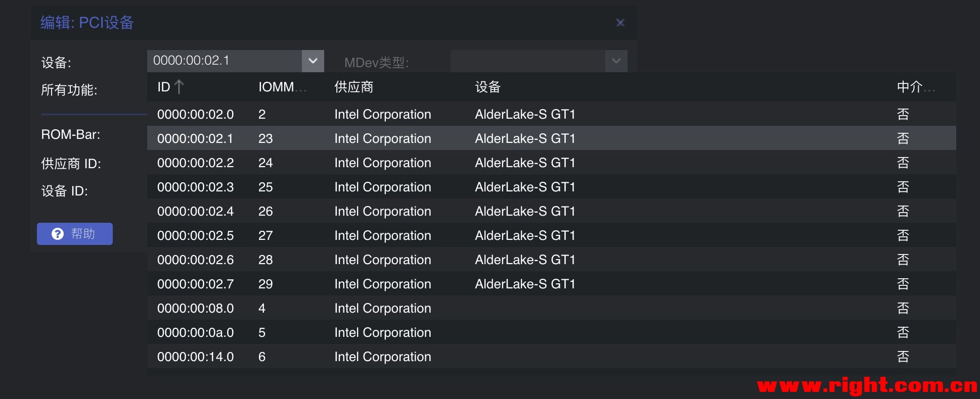Pick device 0000:00:0a.0 from list
980x399 pixels.
coord(195,332)
